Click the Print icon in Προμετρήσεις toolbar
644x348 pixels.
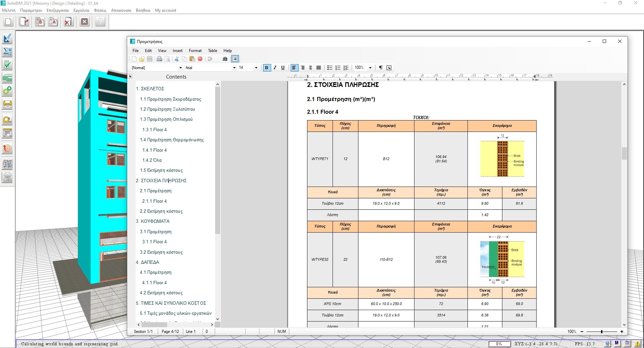point(159,59)
